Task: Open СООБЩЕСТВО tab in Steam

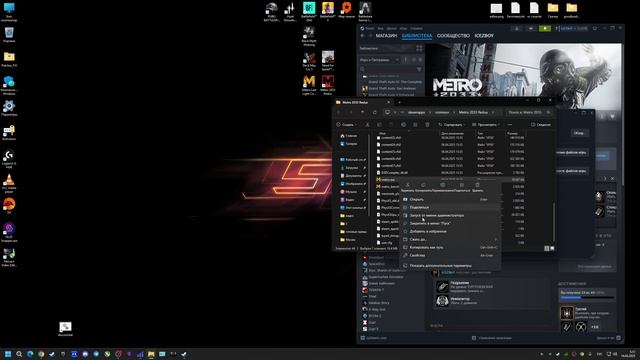Action: pyautogui.click(x=453, y=36)
